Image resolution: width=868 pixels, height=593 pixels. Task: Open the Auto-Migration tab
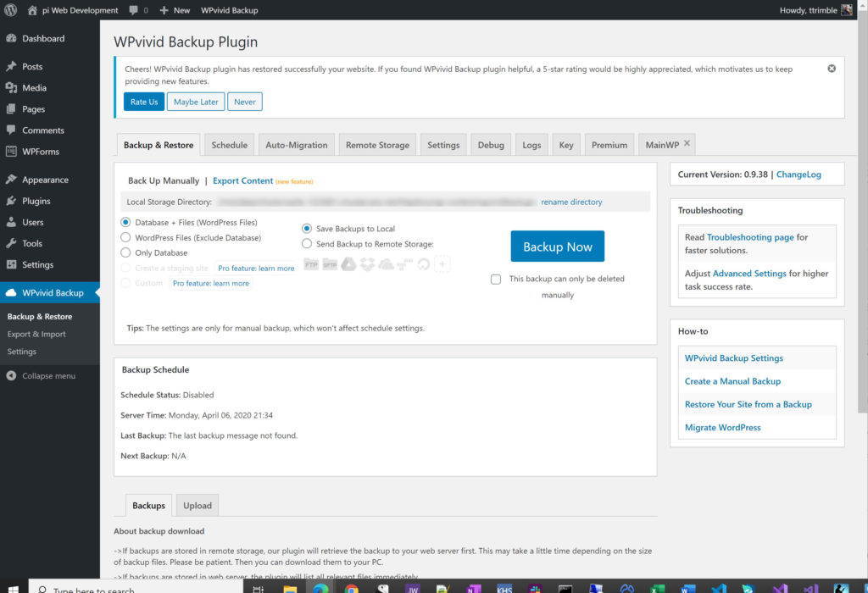pyautogui.click(x=296, y=145)
